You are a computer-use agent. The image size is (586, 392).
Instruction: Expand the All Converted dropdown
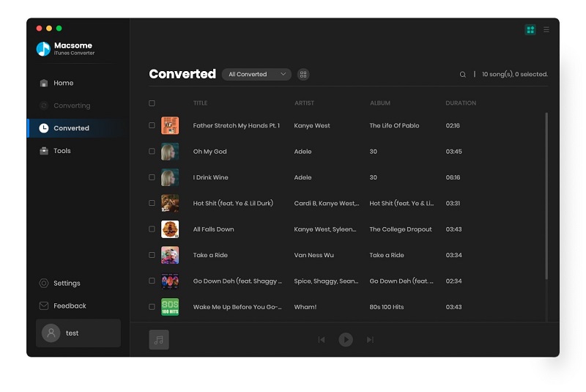point(256,75)
